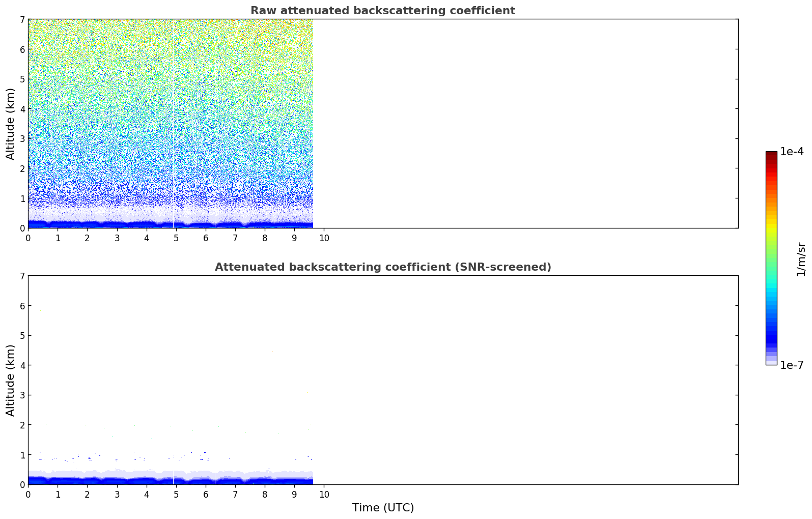Viewport: 812px width, 519px height.
Task: Click the '1/m/sr' colorbar unit label
Action: [801, 258]
